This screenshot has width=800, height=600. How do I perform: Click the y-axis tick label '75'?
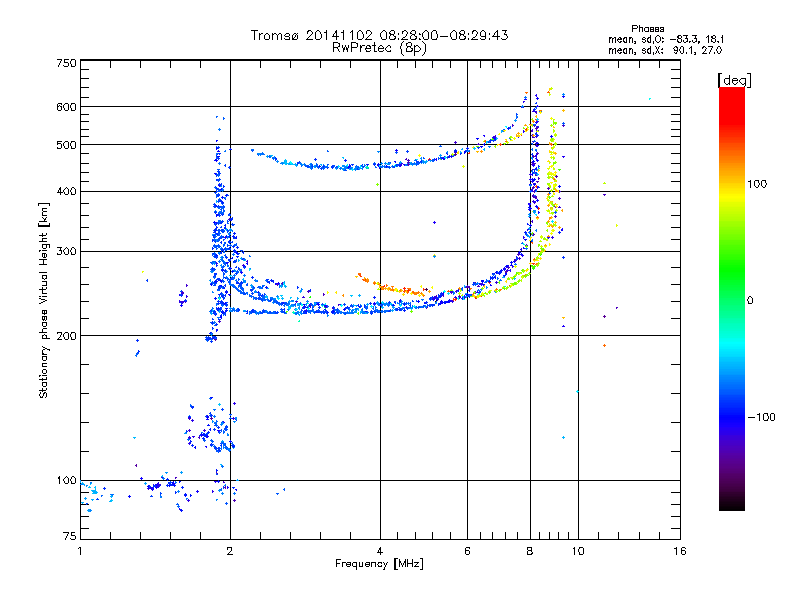tap(70, 536)
